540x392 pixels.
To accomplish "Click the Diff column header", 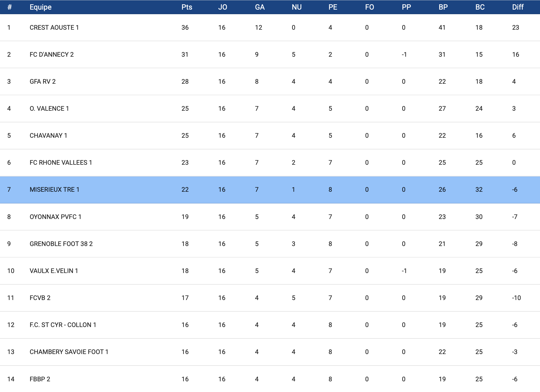I will (518, 7).
